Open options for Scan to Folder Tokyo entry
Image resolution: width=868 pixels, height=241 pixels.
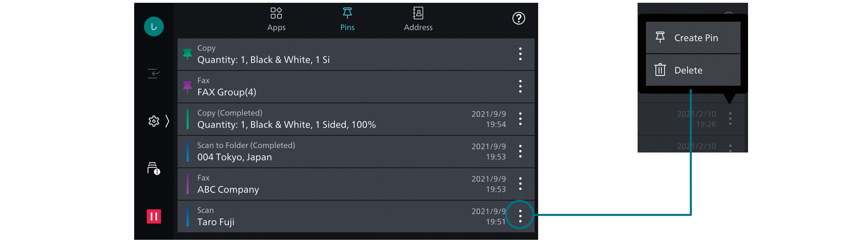coord(520,151)
